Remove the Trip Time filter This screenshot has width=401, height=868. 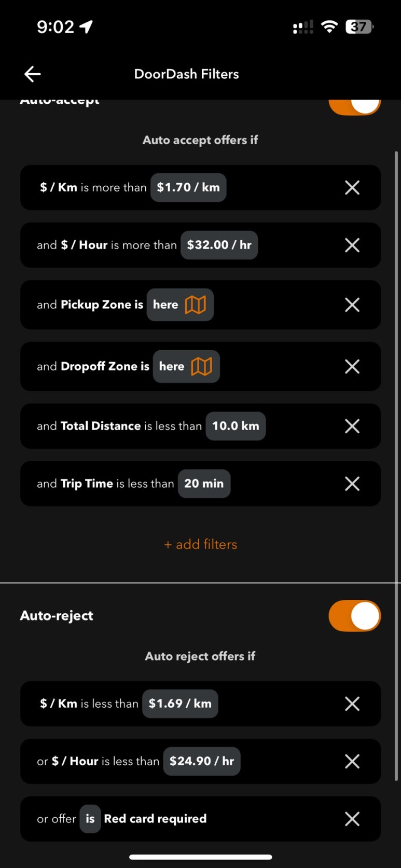point(352,484)
